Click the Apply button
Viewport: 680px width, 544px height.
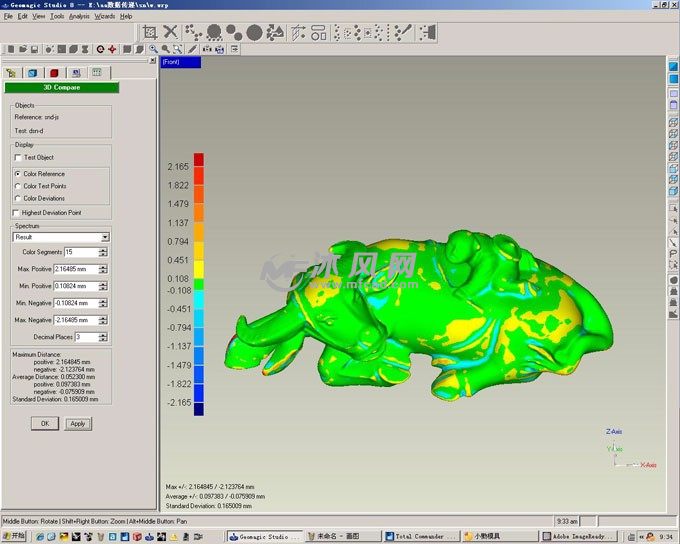point(77,423)
